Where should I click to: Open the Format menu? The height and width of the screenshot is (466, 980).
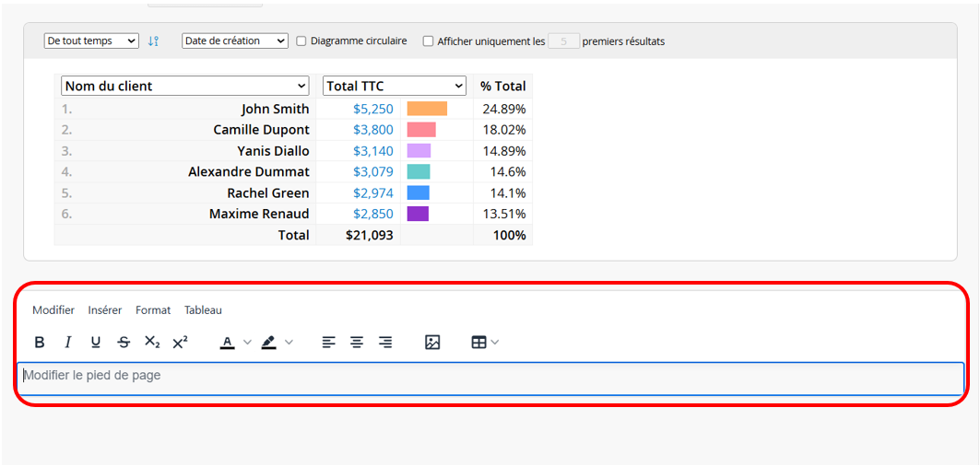(153, 309)
